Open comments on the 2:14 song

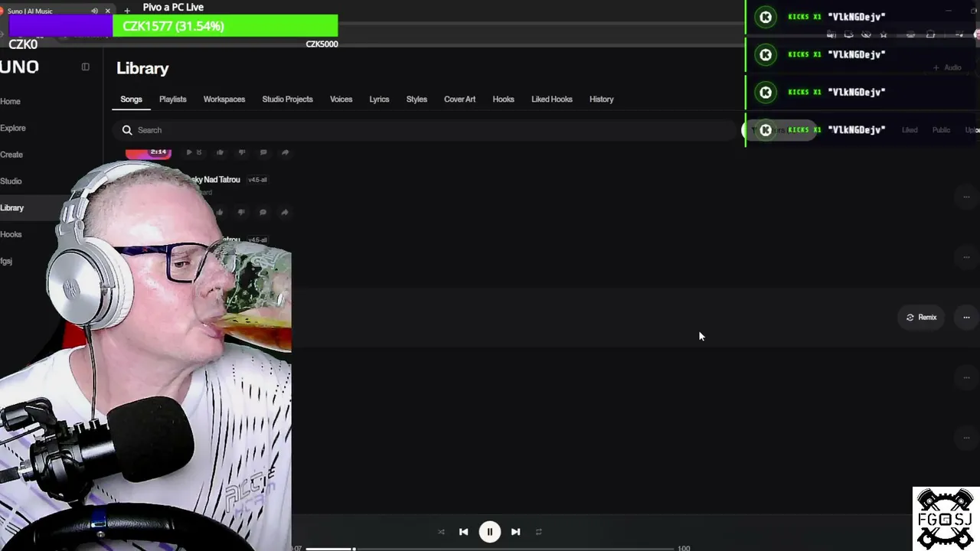tap(263, 152)
